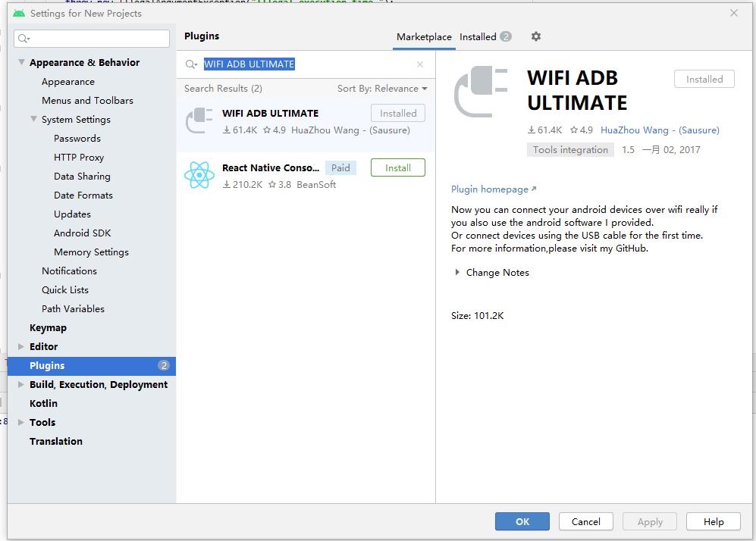Collapse the Appearance & Behavior tree
This screenshot has height=541, width=756.
click(x=21, y=62)
